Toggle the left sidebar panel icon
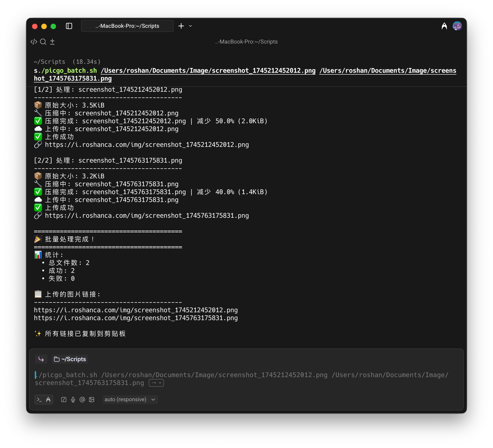This screenshot has height=448, width=493. tap(69, 26)
